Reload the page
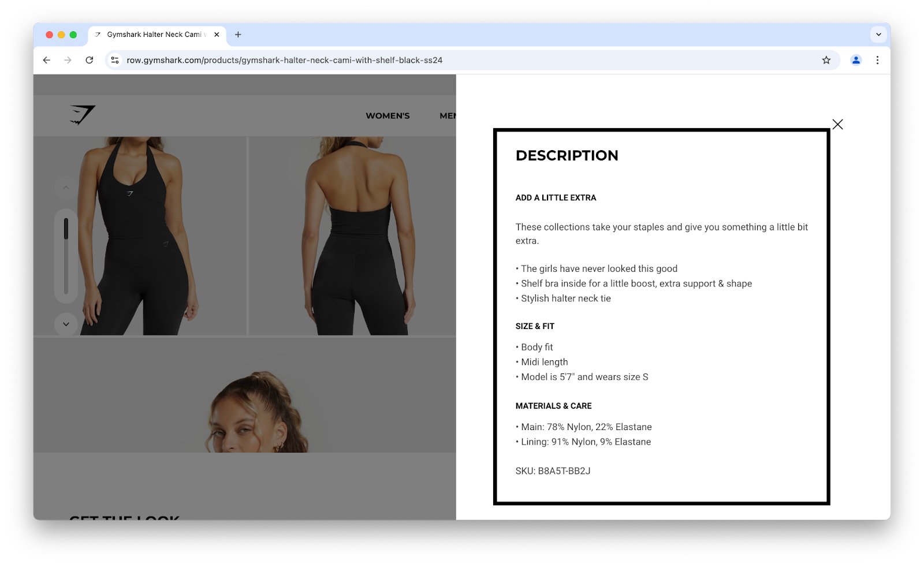The width and height of the screenshot is (924, 564). click(90, 60)
